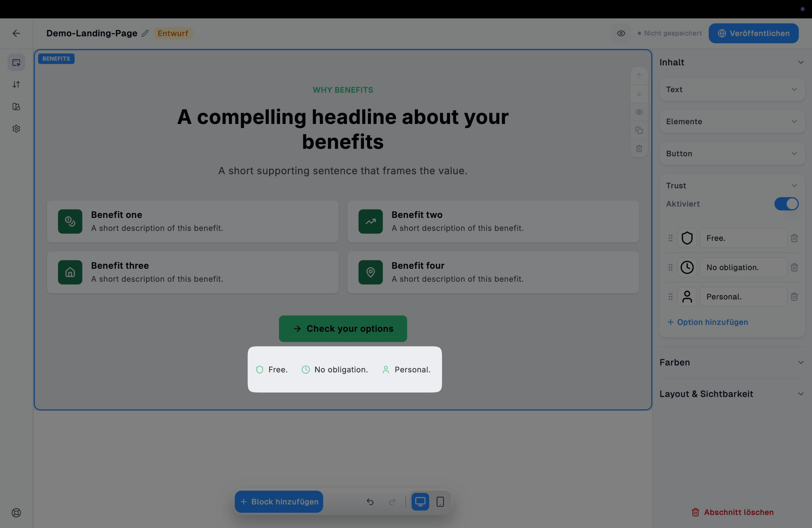Grab the drag handle of No obligation. option

pyautogui.click(x=671, y=268)
